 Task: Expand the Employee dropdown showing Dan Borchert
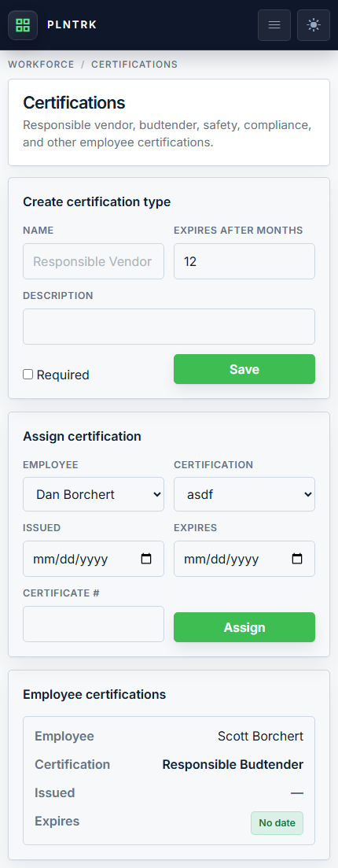[94, 494]
